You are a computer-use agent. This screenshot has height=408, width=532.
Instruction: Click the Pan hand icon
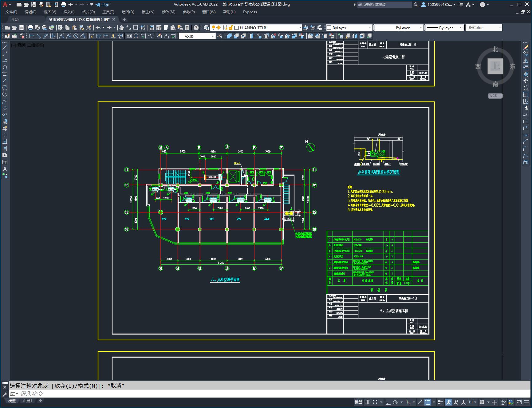point(122,28)
